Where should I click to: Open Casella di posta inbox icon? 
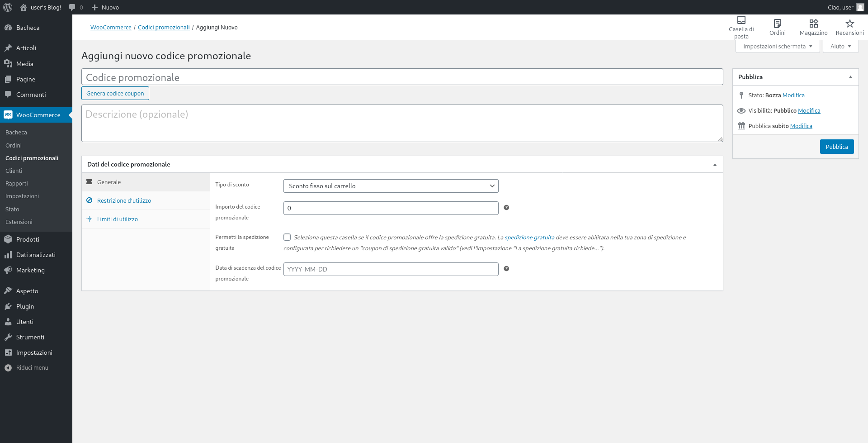(741, 20)
